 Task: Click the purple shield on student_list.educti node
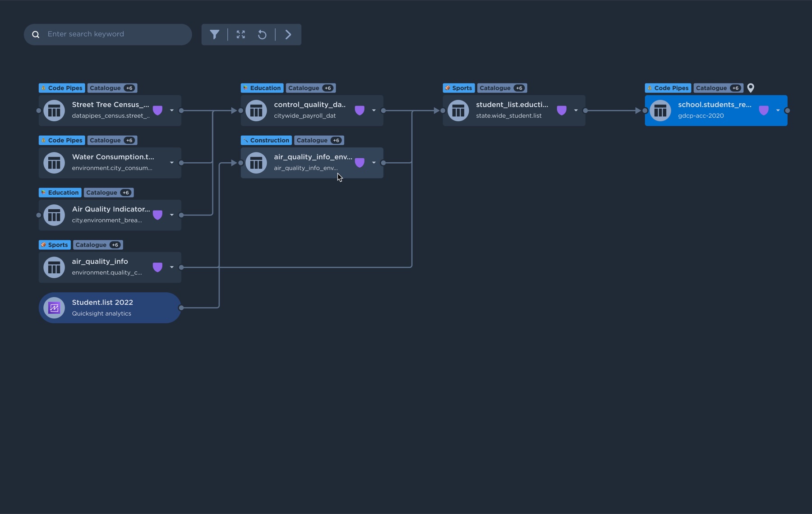point(562,110)
